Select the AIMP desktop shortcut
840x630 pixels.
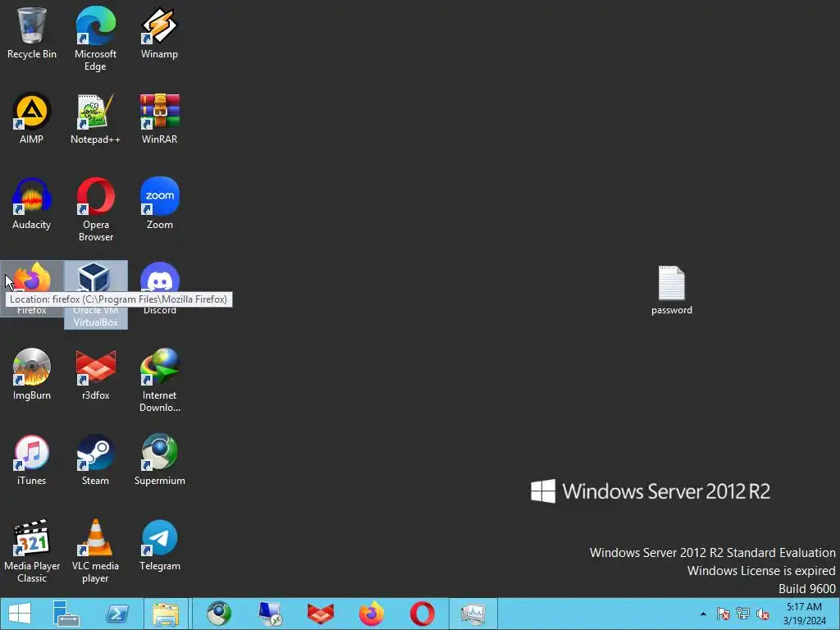pos(32,118)
